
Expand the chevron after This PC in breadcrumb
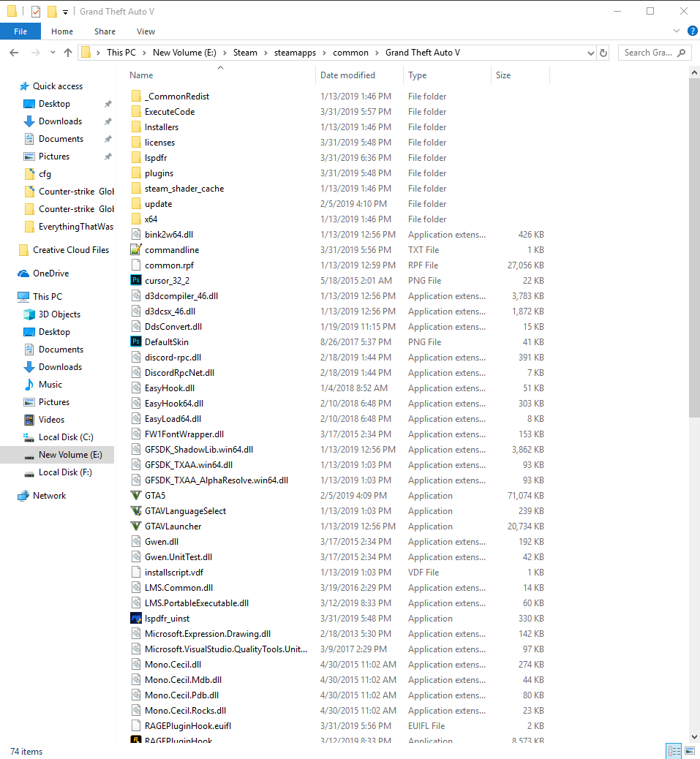point(144,53)
